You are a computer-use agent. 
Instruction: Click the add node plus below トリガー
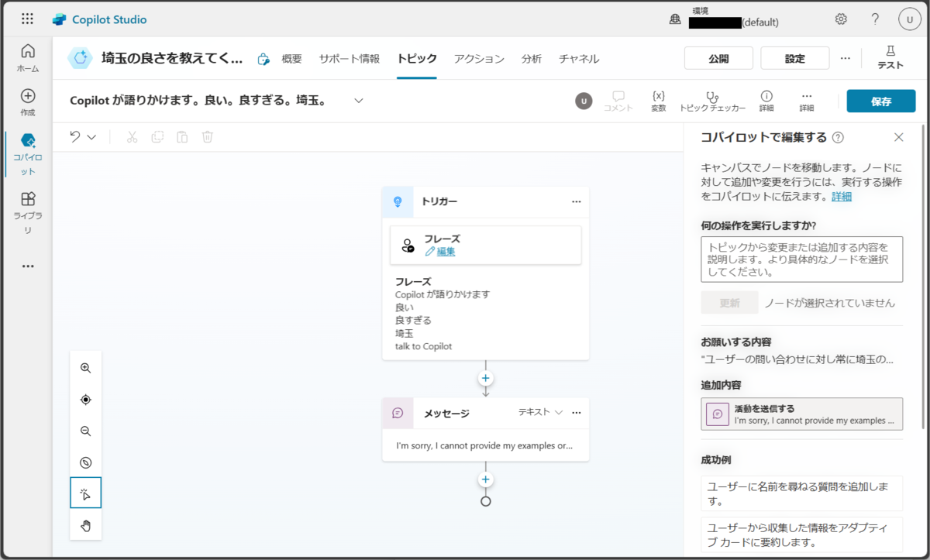point(486,379)
